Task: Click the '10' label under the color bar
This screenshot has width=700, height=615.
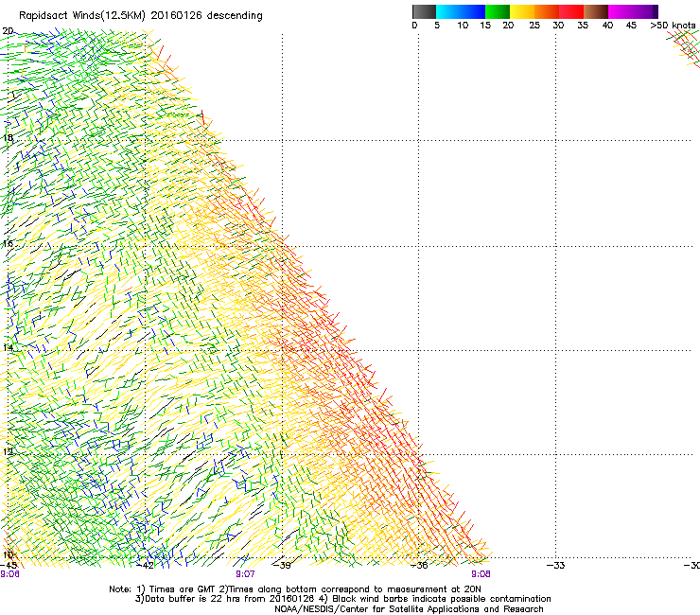Action: pyautogui.click(x=463, y=26)
